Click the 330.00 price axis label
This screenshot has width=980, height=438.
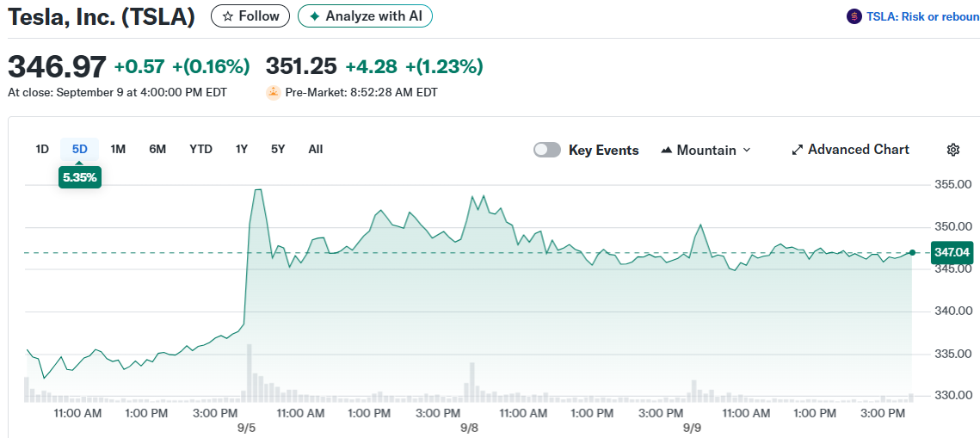tap(955, 395)
